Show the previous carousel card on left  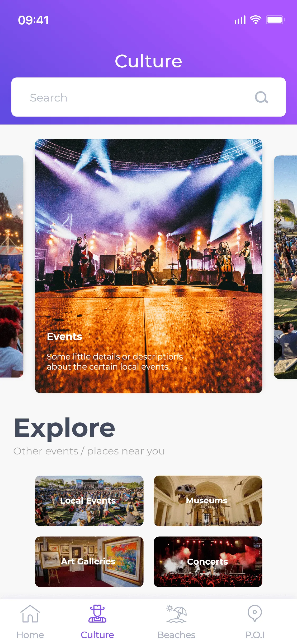pos(12,266)
